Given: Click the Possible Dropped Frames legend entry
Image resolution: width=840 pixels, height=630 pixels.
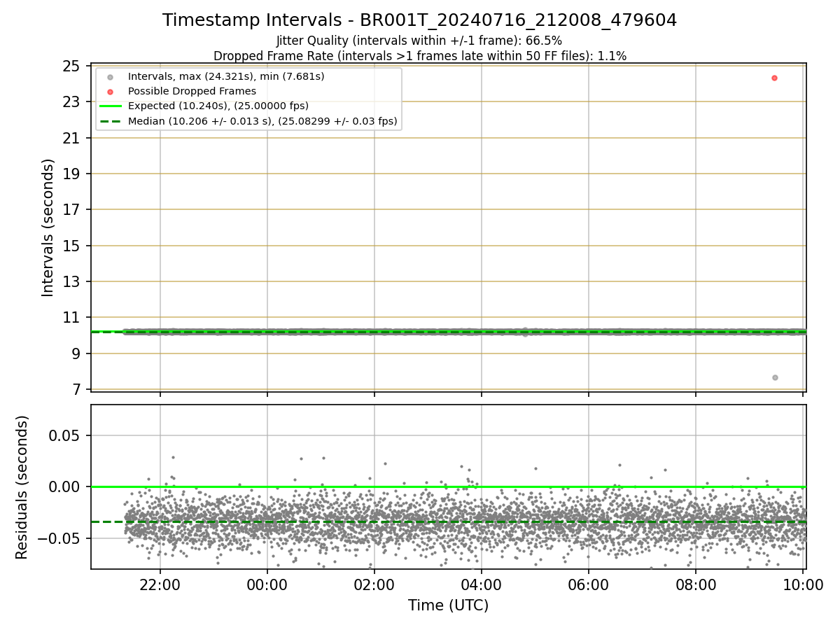Looking at the screenshot, I should pyautogui.click(x=192, y=91).
